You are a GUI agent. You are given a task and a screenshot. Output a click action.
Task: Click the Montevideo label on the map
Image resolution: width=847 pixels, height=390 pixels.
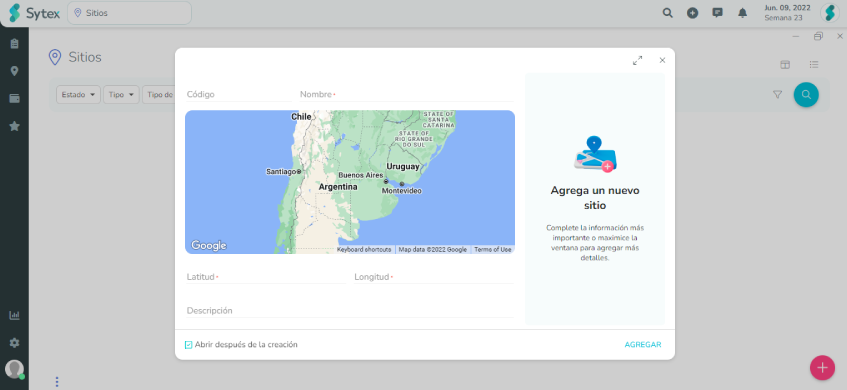[x=402, y=191]
